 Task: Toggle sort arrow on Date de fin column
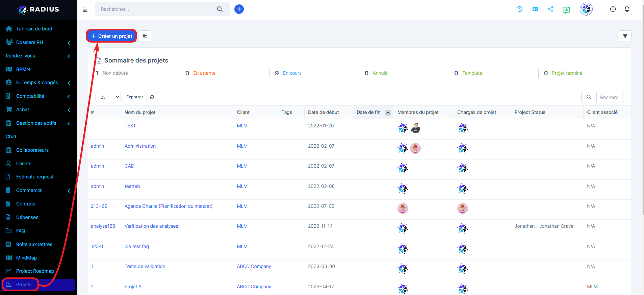(x=388, y=113)
